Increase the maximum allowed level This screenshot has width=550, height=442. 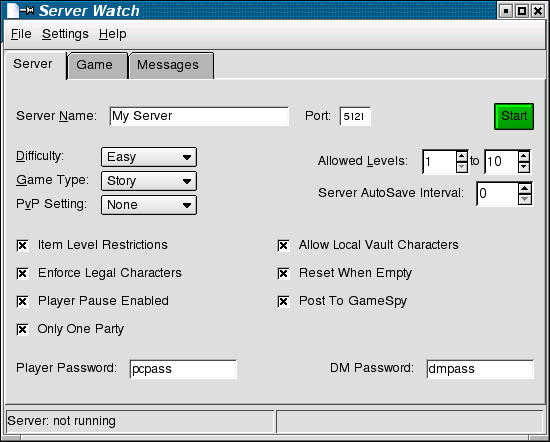point(524,156)
